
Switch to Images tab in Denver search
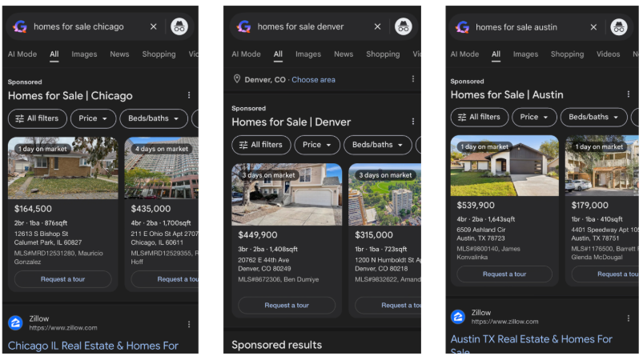coord(308,54)
